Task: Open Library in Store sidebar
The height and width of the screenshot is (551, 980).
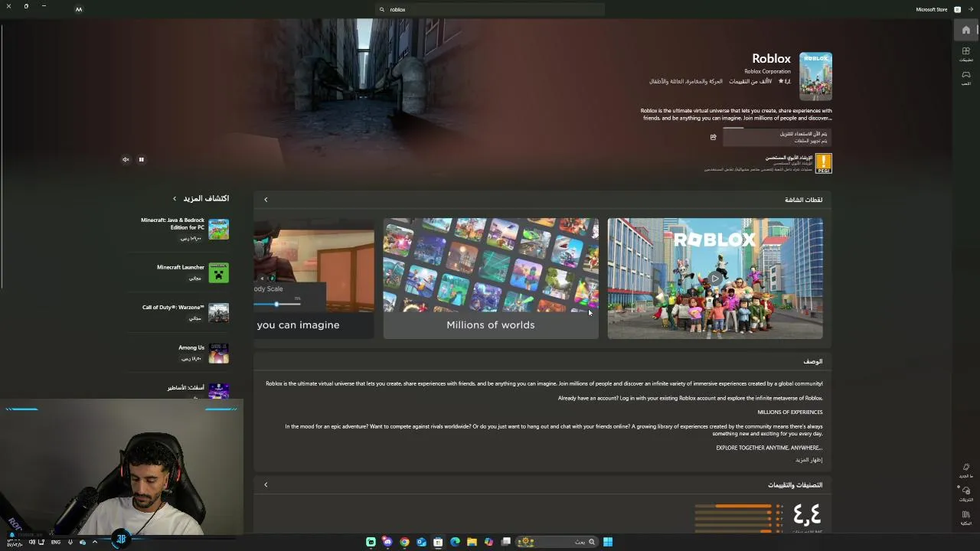Action: point(965,517)
